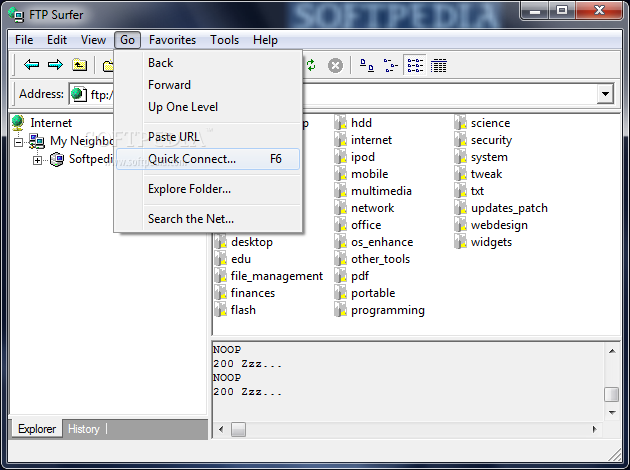The image size is (630, 470).
Task: Open the Edit menu
Action: pyautogui.click(x=57, y=40)
